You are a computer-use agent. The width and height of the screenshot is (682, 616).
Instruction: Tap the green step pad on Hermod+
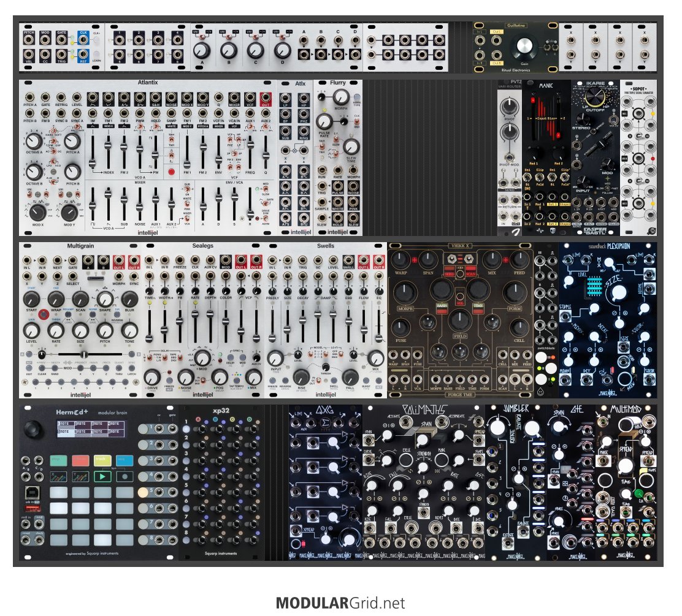click(x=58, y=460)
